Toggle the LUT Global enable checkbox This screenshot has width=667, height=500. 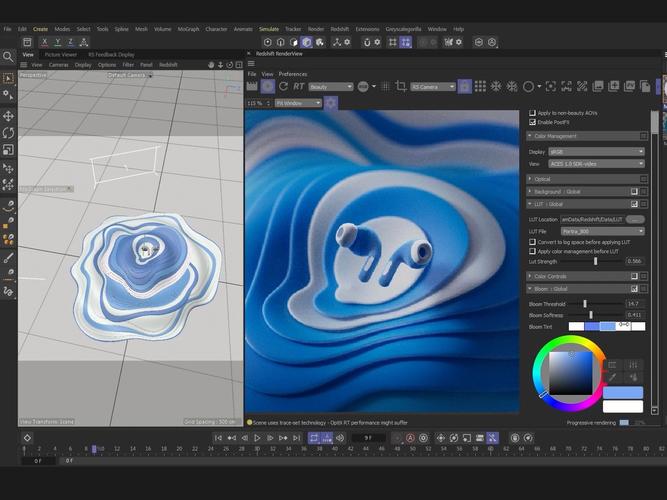tap(634, 204)
